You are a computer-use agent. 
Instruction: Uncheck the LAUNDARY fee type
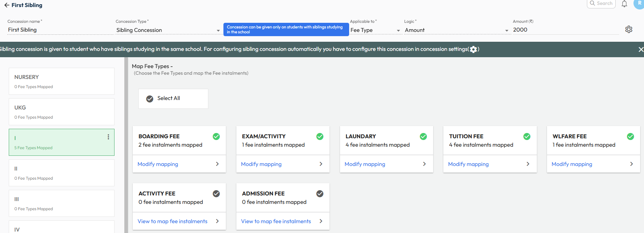(x=423, y=137)
